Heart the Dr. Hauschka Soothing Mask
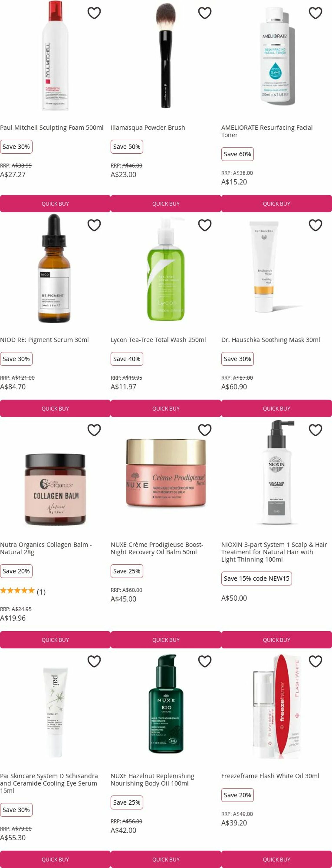332x868 pixels. coord(316,225)
